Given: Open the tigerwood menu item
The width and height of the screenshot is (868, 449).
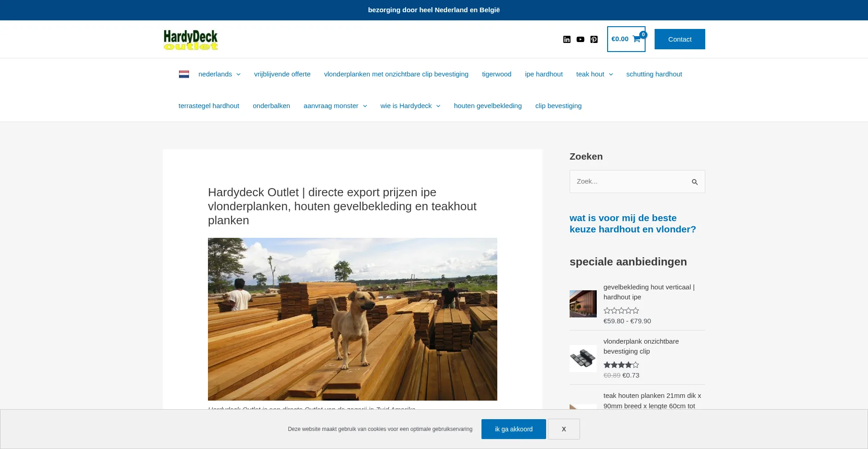Looking at the screenshot, I should [496, 74].
